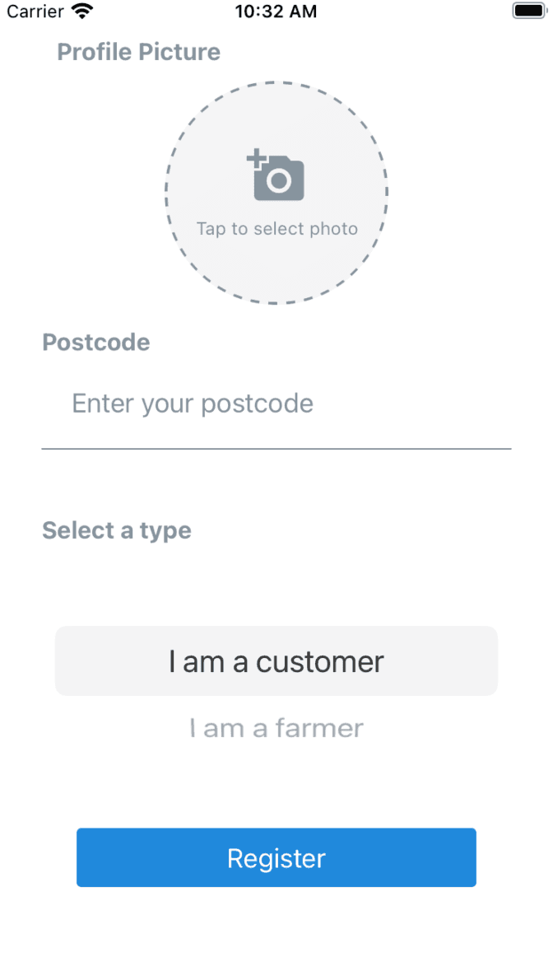Viewport: 553px width, 980px height.
Task: Click the 'Tap to select photo' text
Action: click(276, 228)
